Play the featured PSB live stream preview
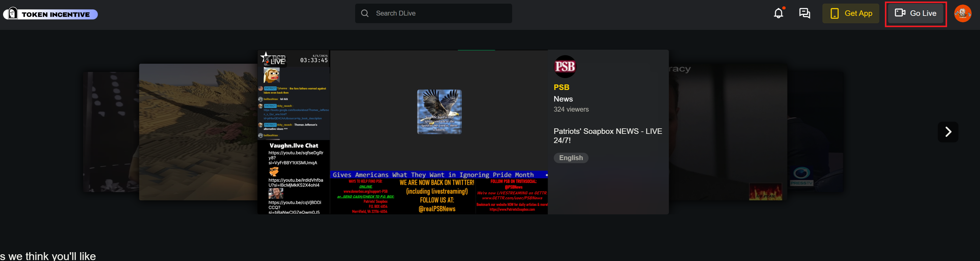This screenshot has height=261, width=980. pyautogui.click(x=402, y=132)
